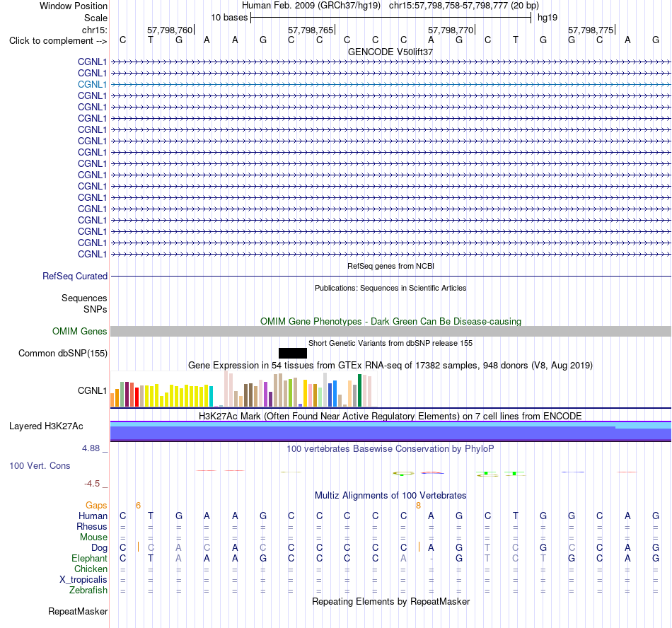The image size is (672, 628).
Task: Click 'Click to complement -->' to complement bases
Action: pos(58,41)
